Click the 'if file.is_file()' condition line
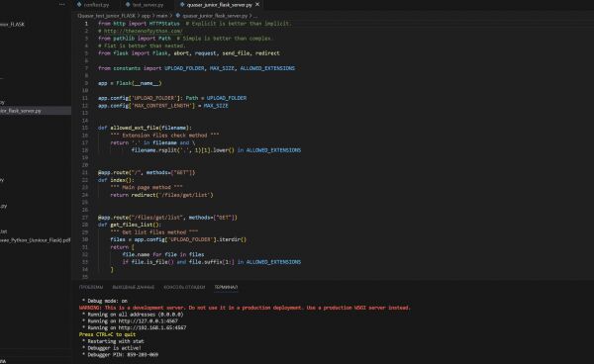This screenshot has height=364, width=594. [x=212, y=262]
